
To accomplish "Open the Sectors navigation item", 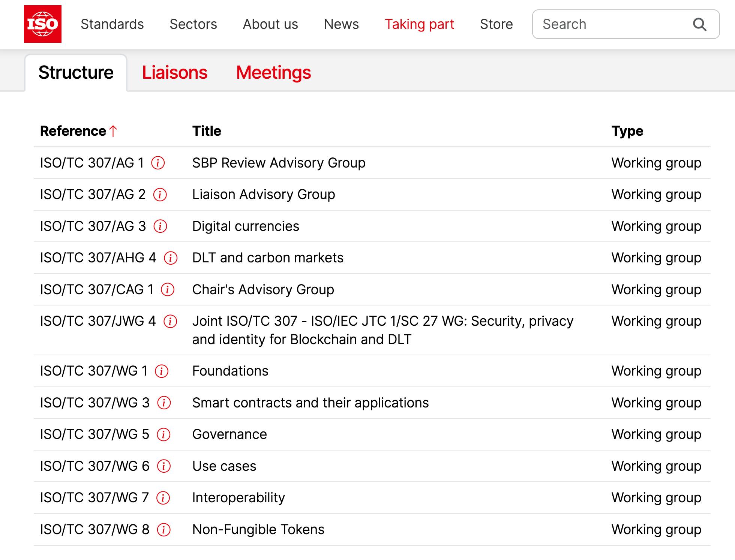I will click(193, 24).
